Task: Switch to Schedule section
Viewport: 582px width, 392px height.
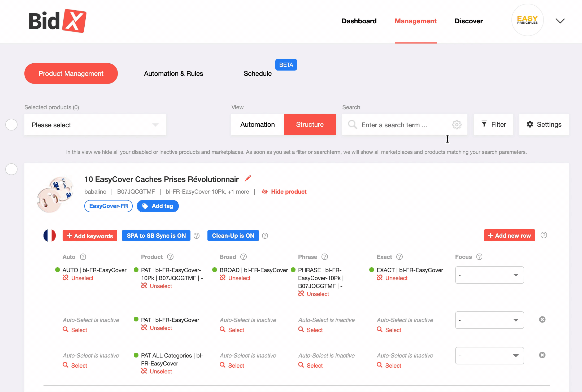Action: coord(258,73)
